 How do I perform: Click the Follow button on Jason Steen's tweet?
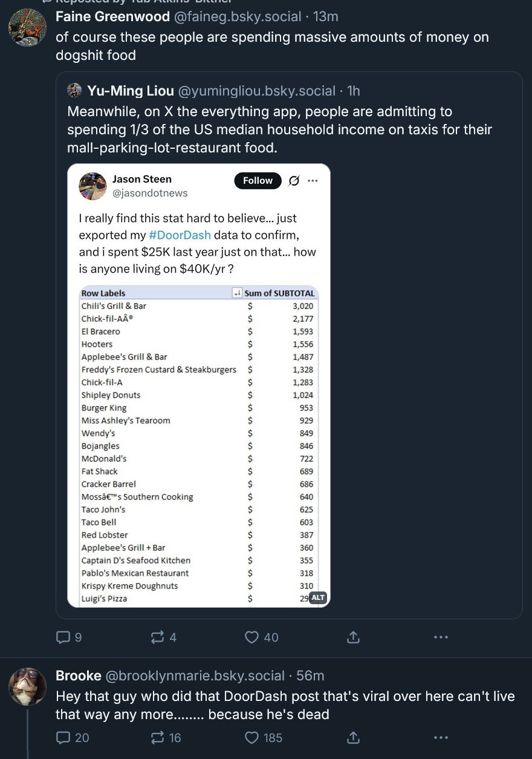coord(258,180)
